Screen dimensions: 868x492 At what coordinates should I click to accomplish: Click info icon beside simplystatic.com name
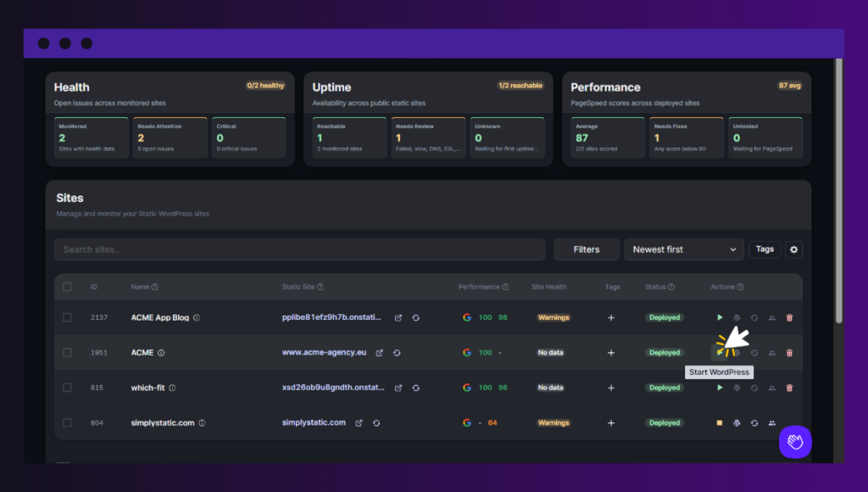pos(202,422)
